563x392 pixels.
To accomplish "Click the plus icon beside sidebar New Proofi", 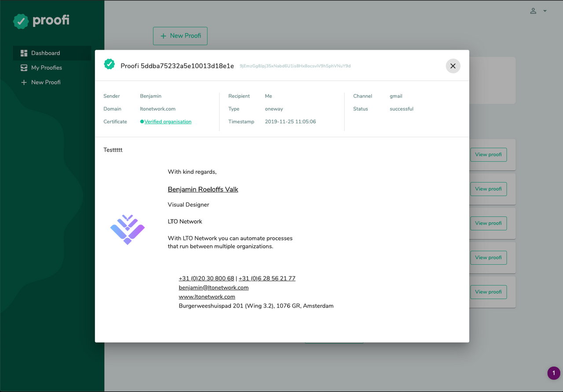I will [24, 82].
